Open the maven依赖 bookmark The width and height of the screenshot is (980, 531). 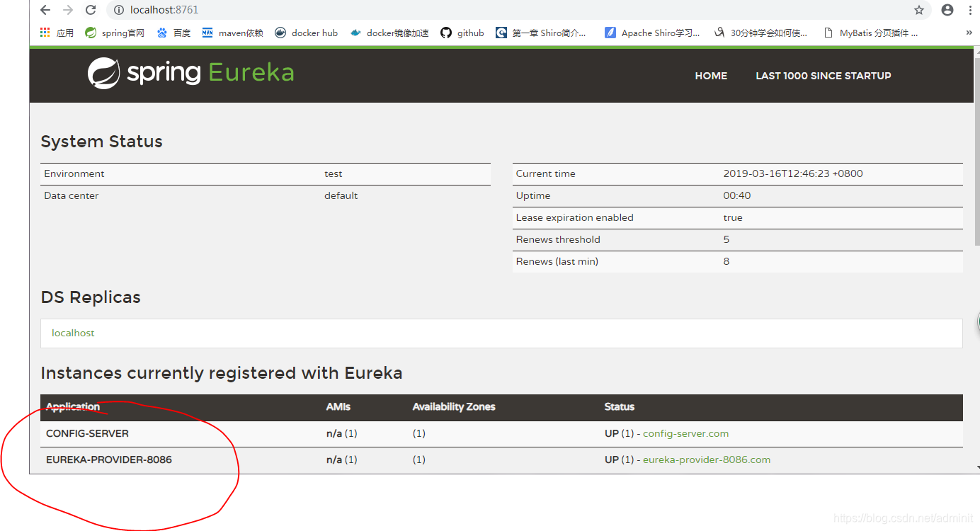(232, 33)
